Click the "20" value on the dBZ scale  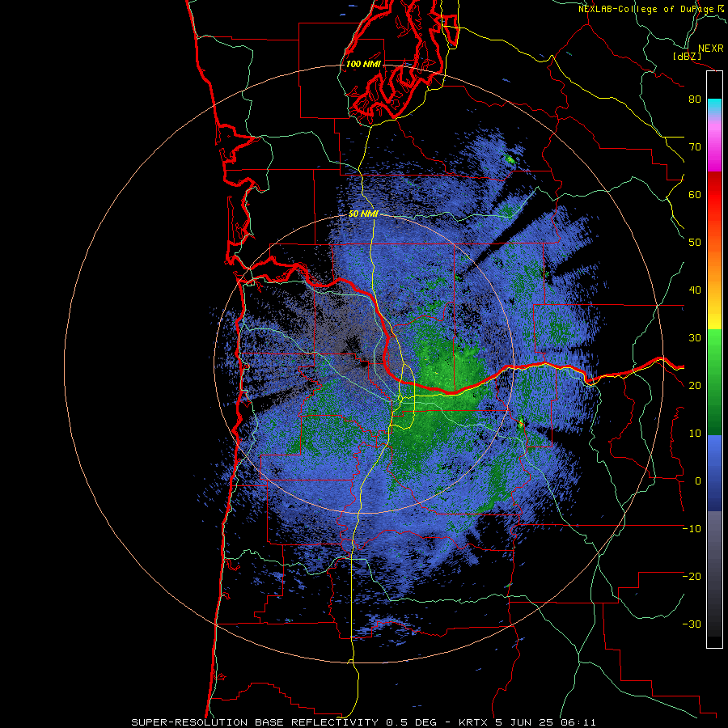(695, 386)
